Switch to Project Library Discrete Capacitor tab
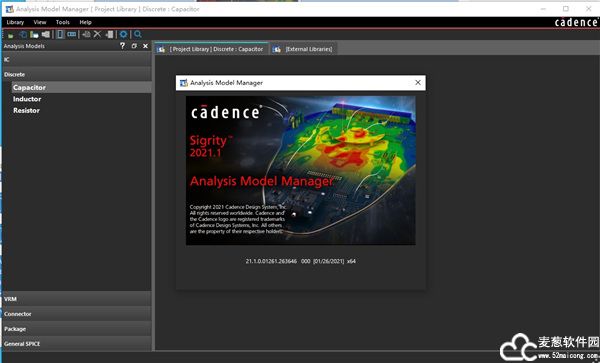Screen dimensions: 600x363 pyautogui.click(x=212, y=49)
